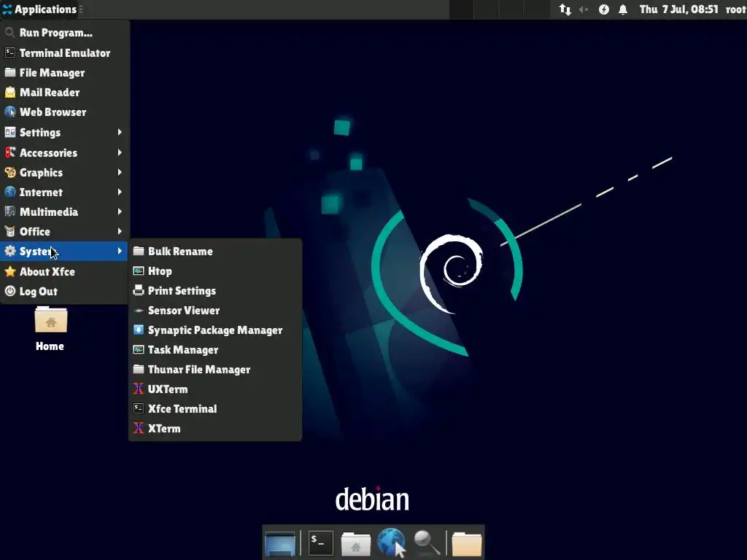Click the Bulk Rename folder icon

pos(139,251)
